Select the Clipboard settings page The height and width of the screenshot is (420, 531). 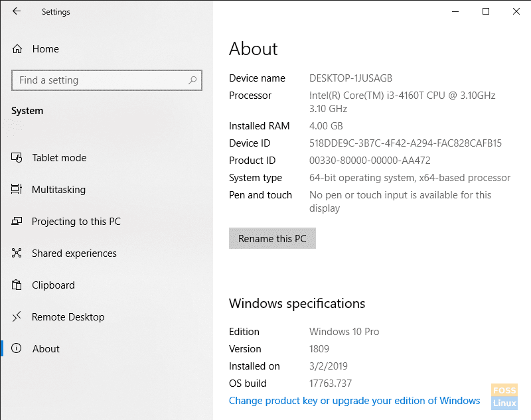point(53,285)
